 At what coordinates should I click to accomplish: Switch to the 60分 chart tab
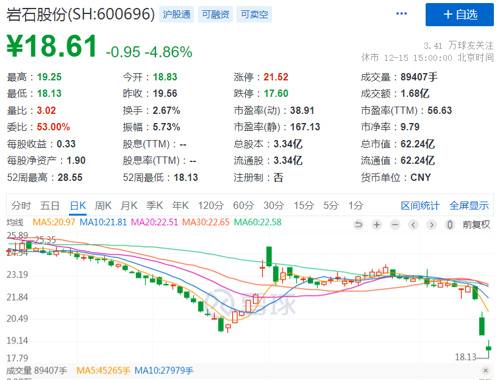pyautogui.click(x=243, y=206)
